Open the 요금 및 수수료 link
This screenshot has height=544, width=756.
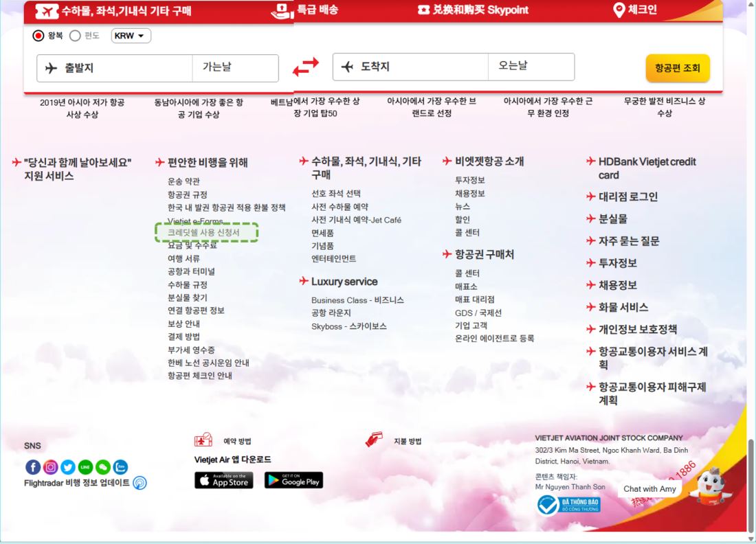coord(192,245)
